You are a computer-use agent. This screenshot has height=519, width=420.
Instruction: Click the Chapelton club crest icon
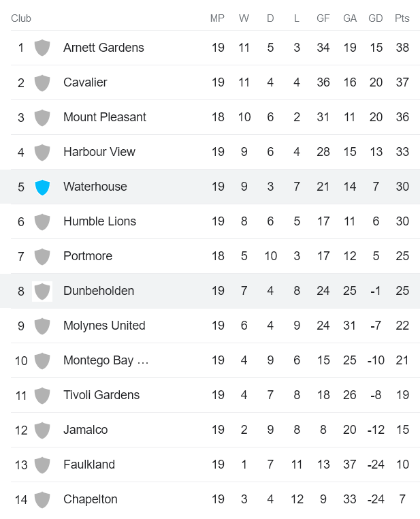pyautogui.click(x=42, y=499)
